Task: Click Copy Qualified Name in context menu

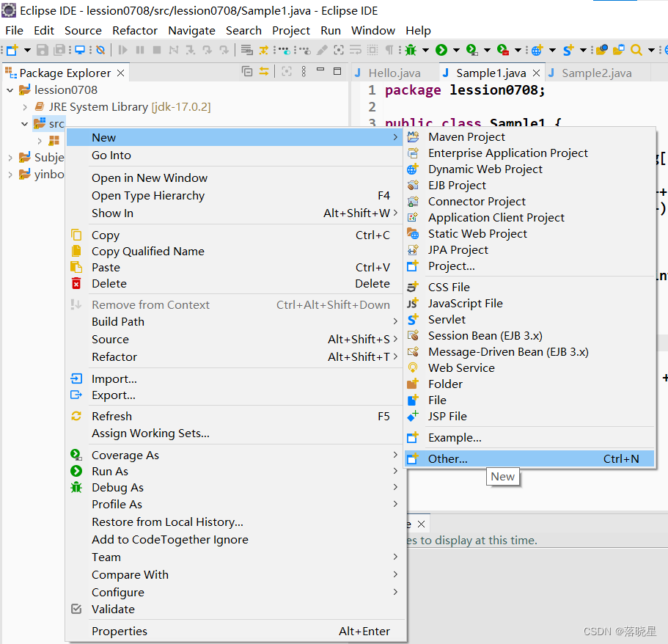Action: click(x=235, y=251)
